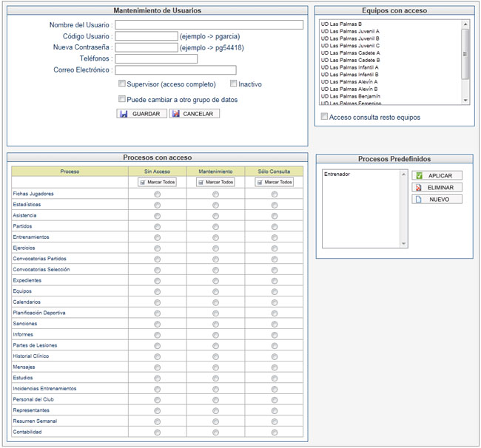Tick Acceso consulta resto equipos checkbox
The image size is (481, 448).
pyautogui.click(x=324, y=117)
